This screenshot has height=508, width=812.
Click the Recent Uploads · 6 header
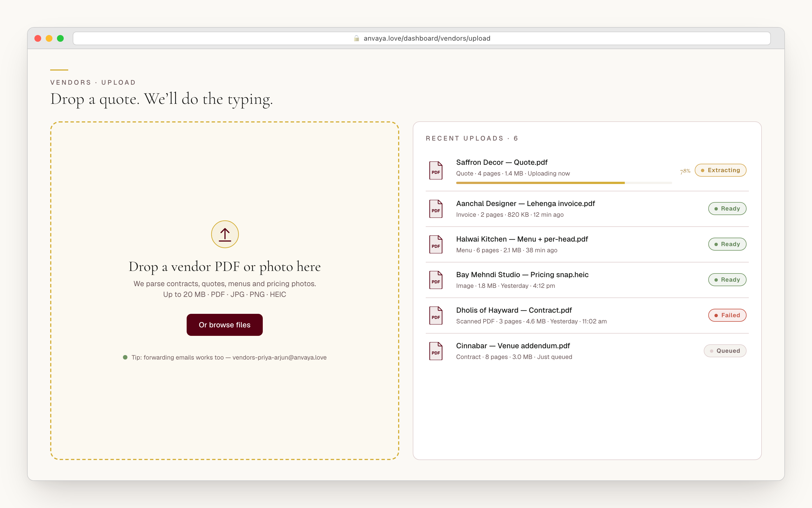[472, 138]
